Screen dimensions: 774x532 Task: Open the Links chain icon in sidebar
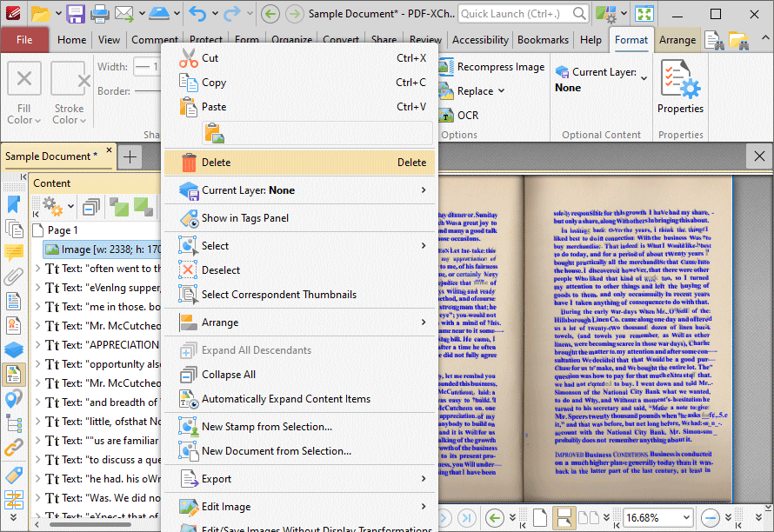[x=13, y=448]
